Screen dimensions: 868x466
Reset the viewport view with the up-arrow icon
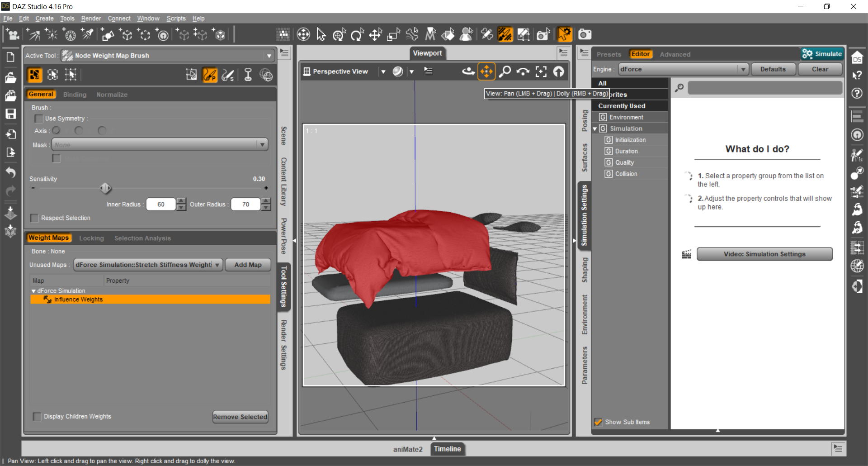[559, 71]
